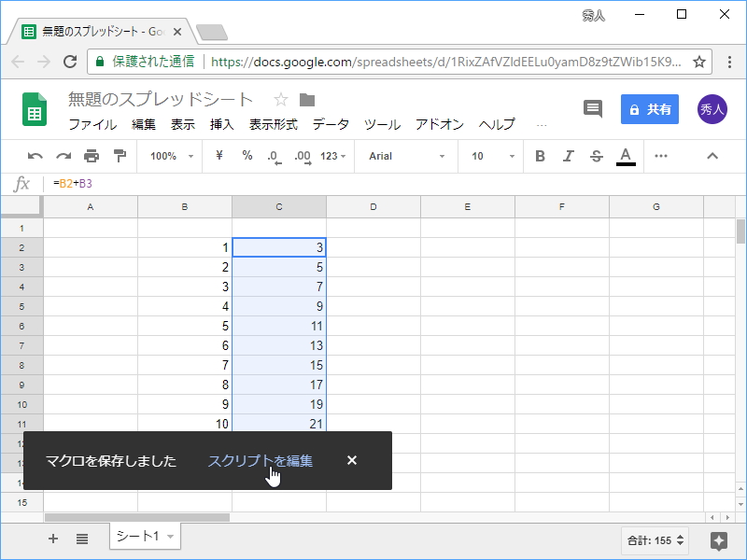Open the Google Sheets home icon

[x=35, y=109]
